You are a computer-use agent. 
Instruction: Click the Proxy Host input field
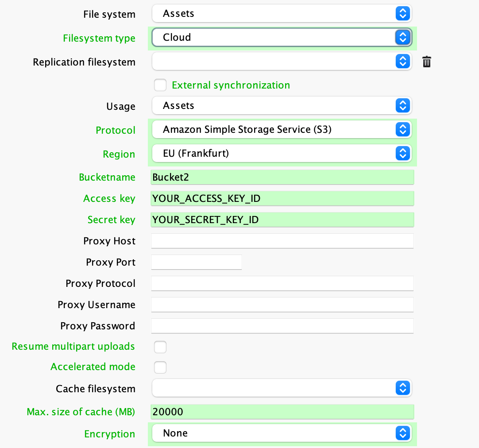tap(282, 241)
